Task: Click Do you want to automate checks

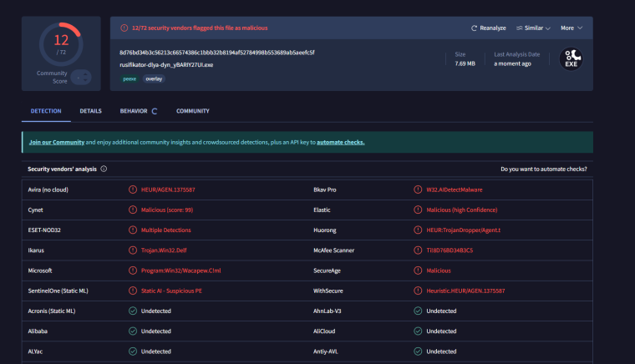Action: coord(543,169)
